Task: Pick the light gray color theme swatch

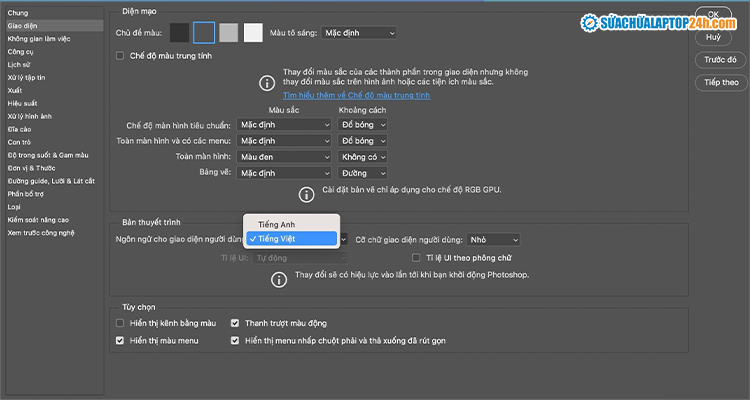Action: pyautogui.click(x=229, y=33)
